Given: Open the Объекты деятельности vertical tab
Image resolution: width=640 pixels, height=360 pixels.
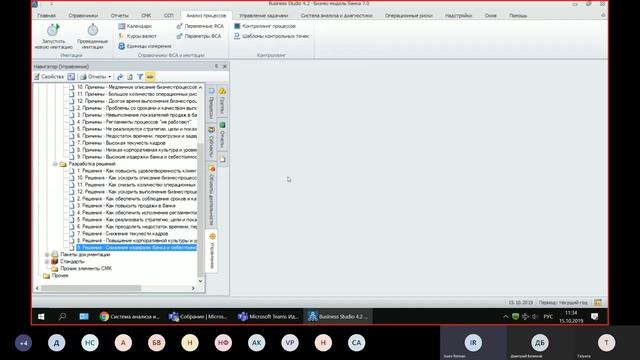Looking at the screenshot, I should (x=211, y=196).
